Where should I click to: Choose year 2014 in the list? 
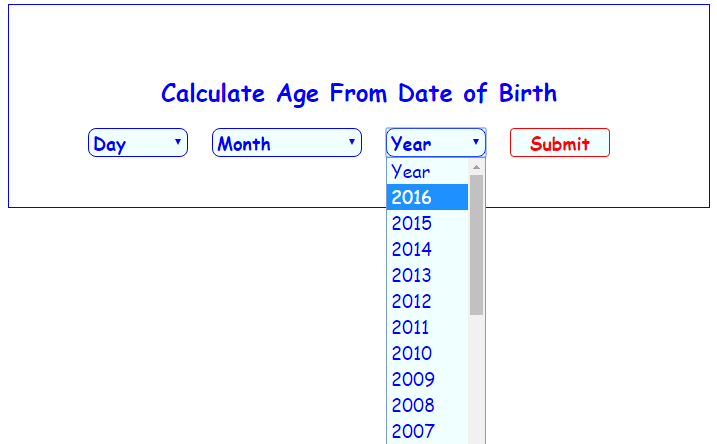pyautogui.click(x=427, y=249)
